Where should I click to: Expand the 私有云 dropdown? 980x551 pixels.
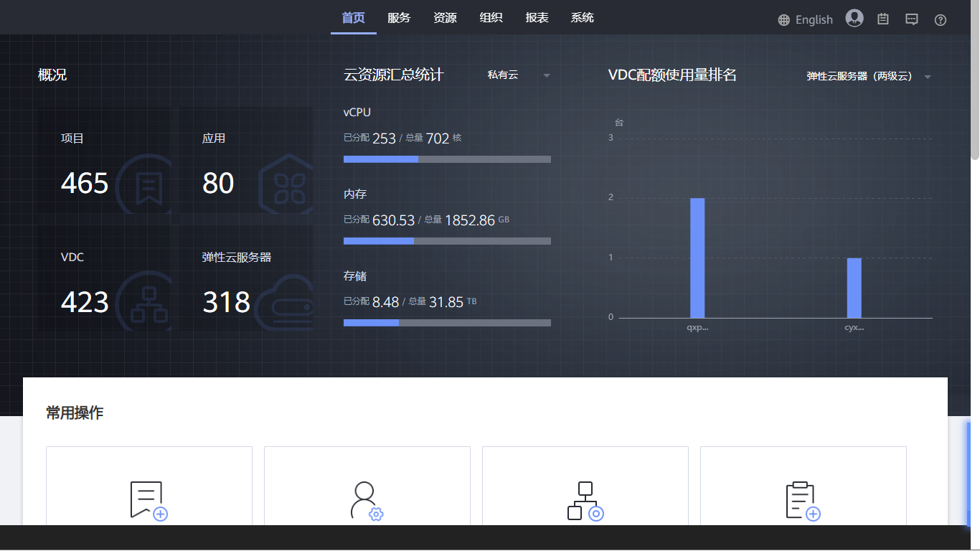[x=518, y=75]
